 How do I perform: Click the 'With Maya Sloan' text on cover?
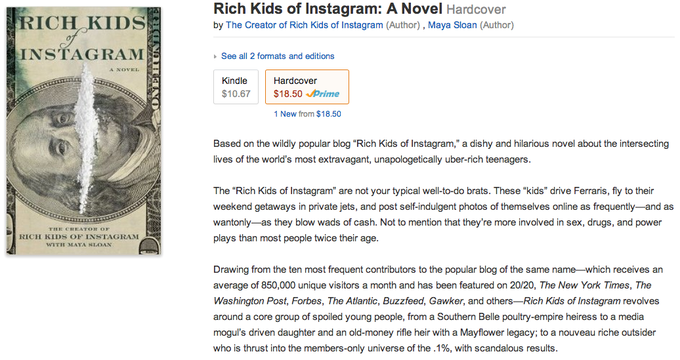(x=79, y=245)
